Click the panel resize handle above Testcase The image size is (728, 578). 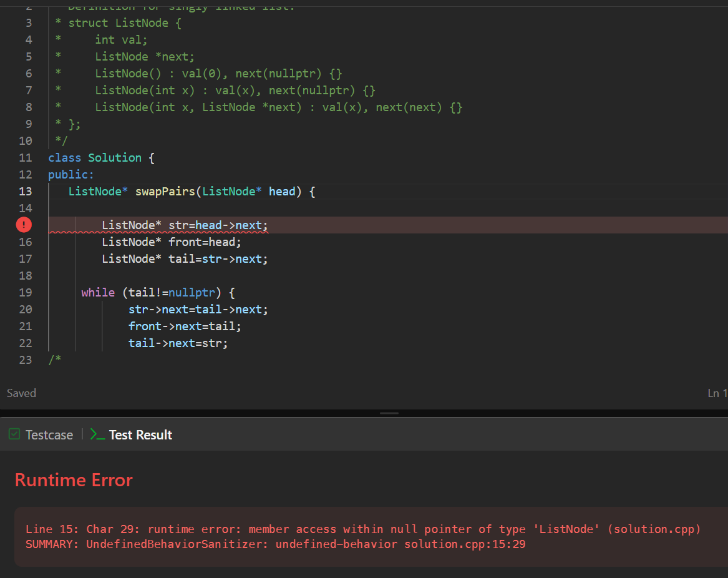[389, 413]
